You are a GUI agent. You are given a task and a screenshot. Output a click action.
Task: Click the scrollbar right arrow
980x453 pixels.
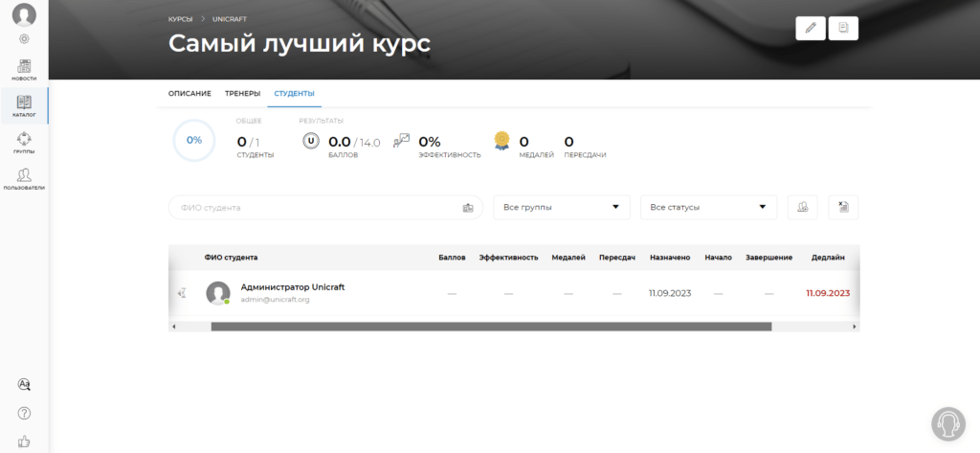click(855, 327)
